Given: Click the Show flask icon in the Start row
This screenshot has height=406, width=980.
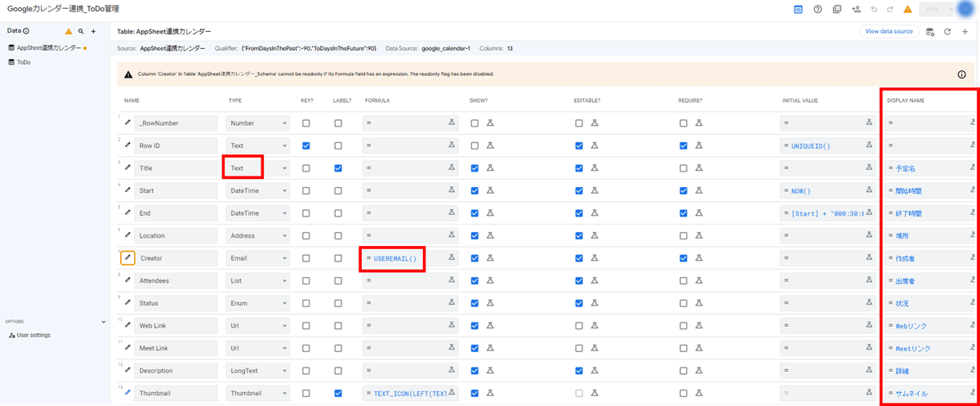Looking at the screenshot, I should click(491, 190).
